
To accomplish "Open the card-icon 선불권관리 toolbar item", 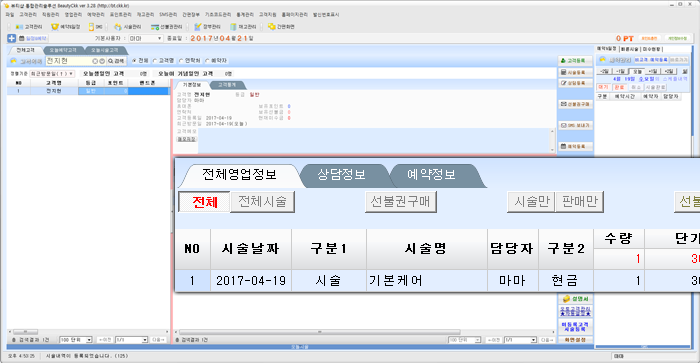I will 167,27.
